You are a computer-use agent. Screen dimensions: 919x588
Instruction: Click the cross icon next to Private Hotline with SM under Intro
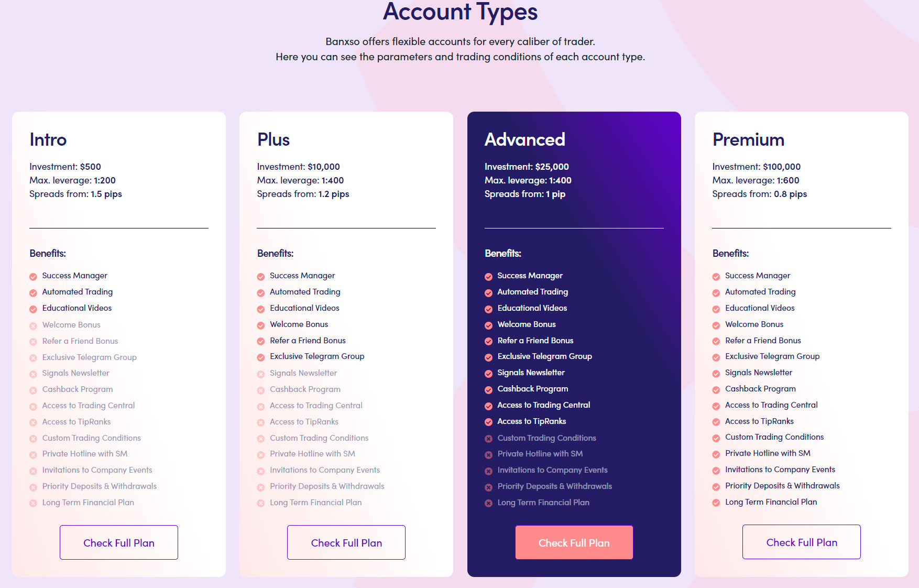(33, 454)
